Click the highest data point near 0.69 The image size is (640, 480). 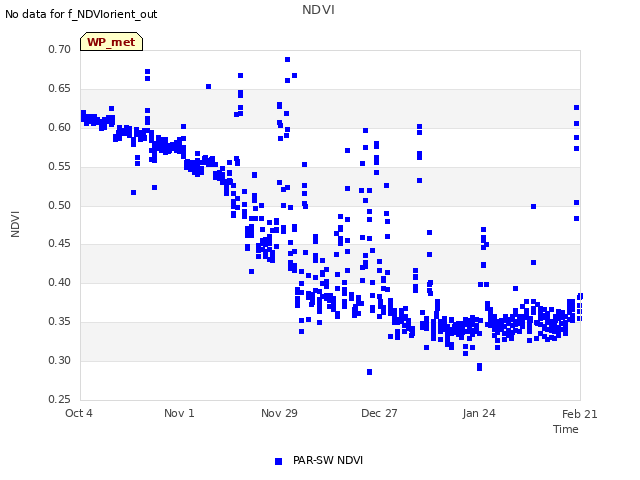click(x=287, y=60)
